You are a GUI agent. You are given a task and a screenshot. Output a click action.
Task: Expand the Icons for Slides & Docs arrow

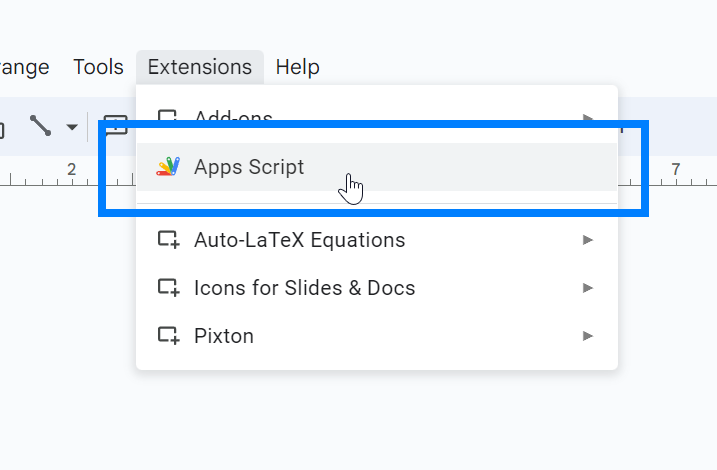tap(588, 288)
